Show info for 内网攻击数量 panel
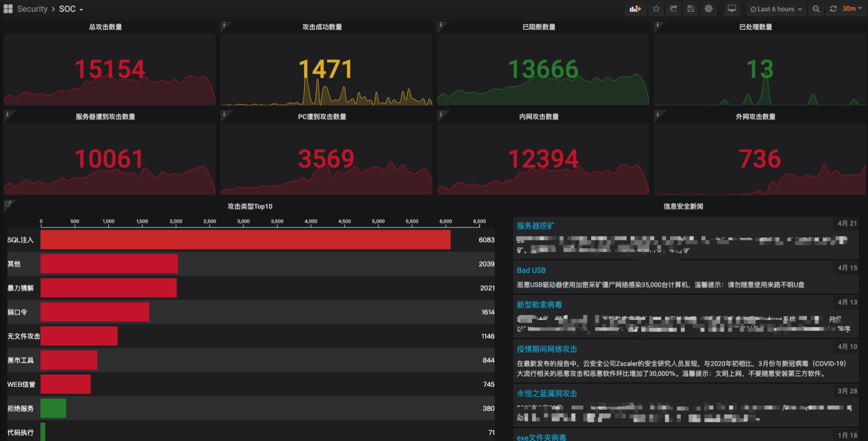The width and height of the screenshot is (868, 441). pos(441,115)
